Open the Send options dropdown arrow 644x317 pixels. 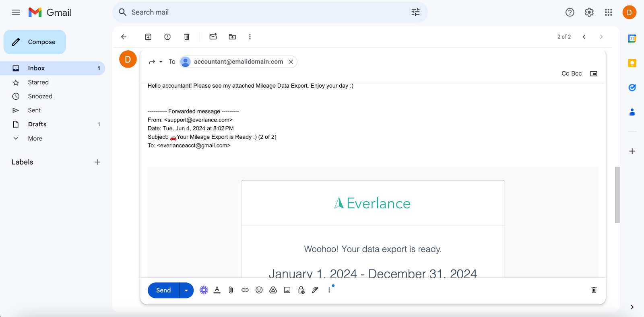186,290
